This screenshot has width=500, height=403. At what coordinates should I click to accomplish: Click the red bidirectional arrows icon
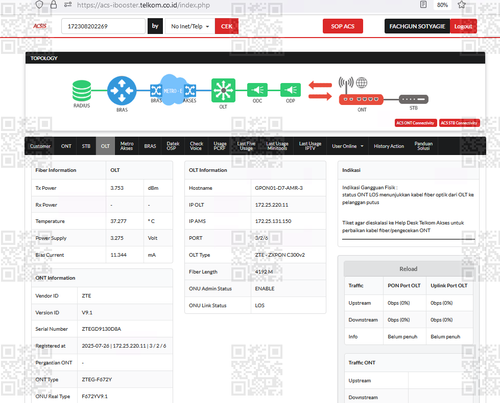tap(320, 91)
